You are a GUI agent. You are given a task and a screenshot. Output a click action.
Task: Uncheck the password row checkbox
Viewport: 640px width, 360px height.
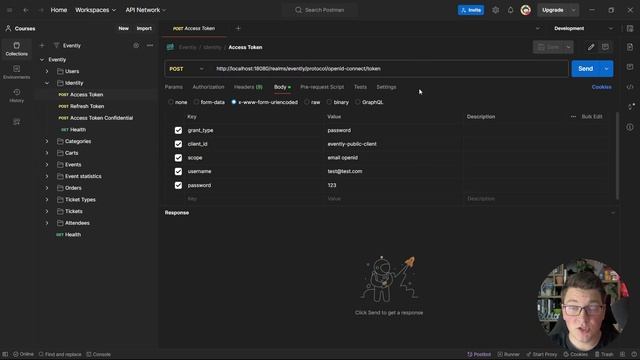(x=178, y=185)
